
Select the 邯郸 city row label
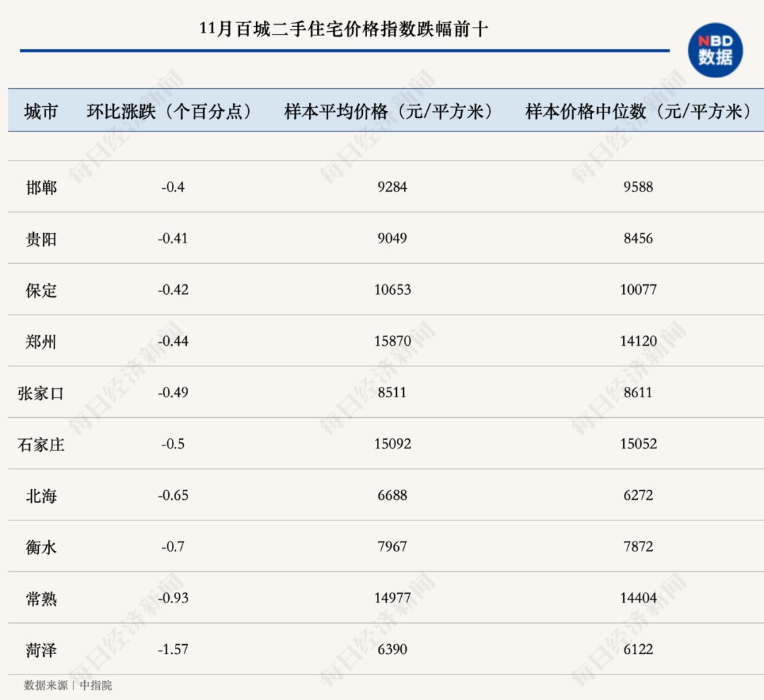point(41,187)
